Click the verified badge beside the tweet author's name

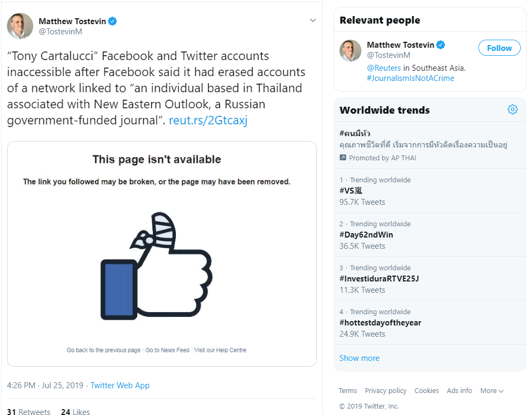click(113, 21)
